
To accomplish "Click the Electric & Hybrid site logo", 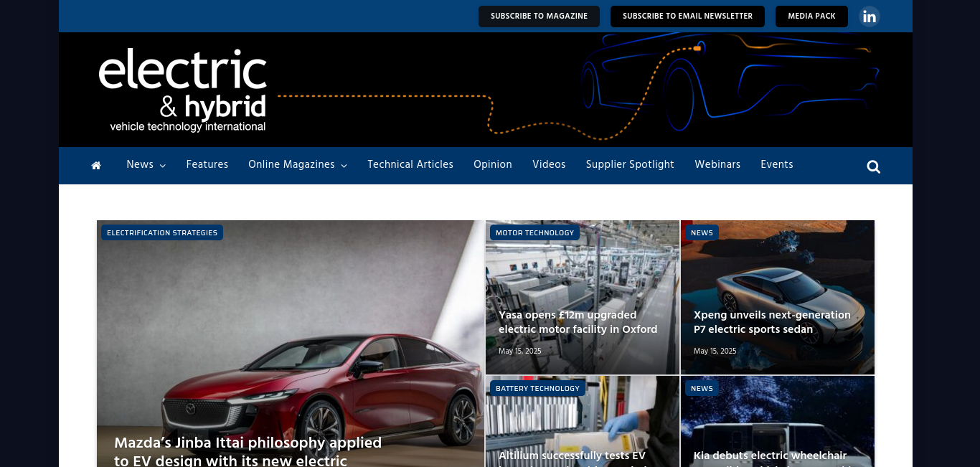I will [x=182, y=90].
